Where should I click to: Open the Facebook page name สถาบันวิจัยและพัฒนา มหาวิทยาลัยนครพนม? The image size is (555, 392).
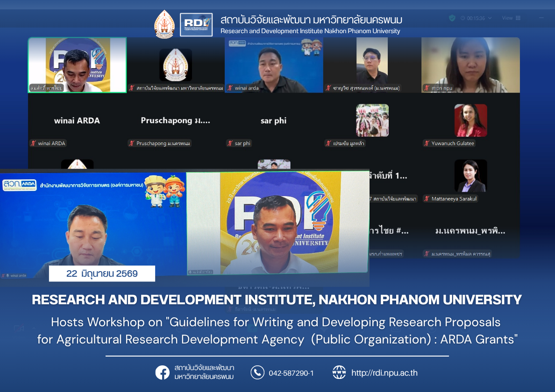(204, 372)
